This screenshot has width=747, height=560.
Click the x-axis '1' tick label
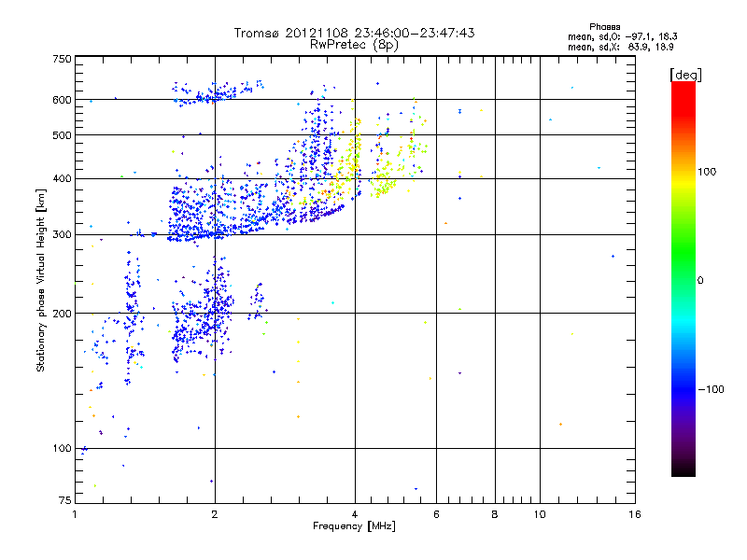(x=75, y=514)
